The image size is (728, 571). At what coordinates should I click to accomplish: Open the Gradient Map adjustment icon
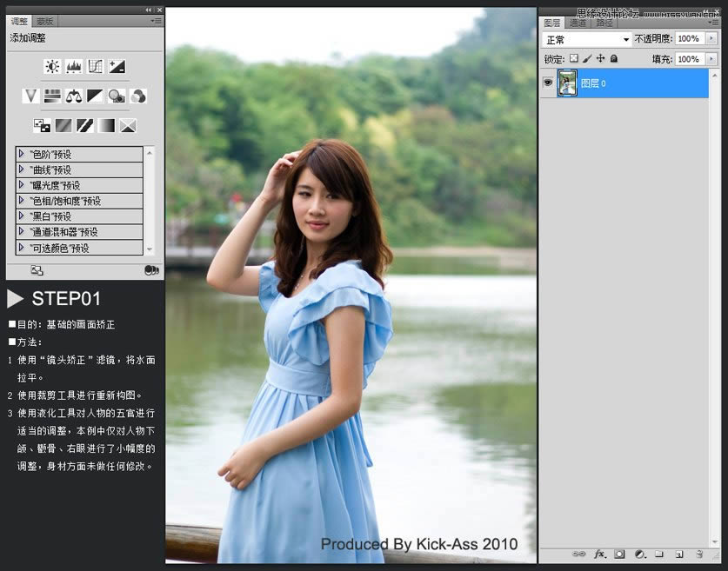click(x=107, y=125)
